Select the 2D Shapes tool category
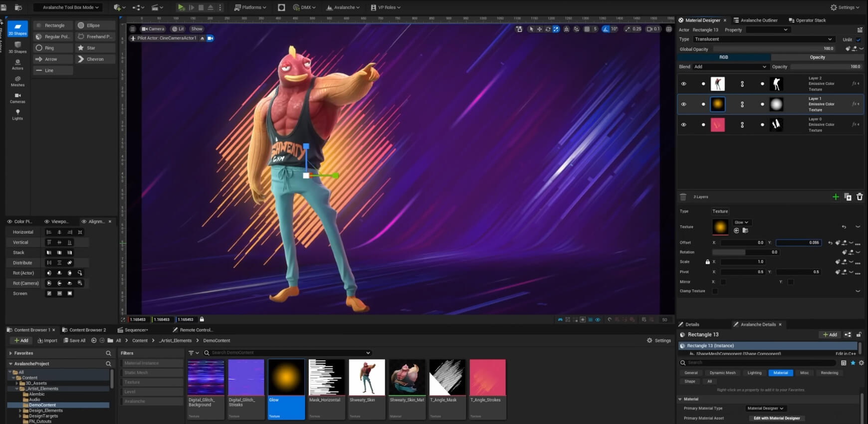 pos(17,29)
